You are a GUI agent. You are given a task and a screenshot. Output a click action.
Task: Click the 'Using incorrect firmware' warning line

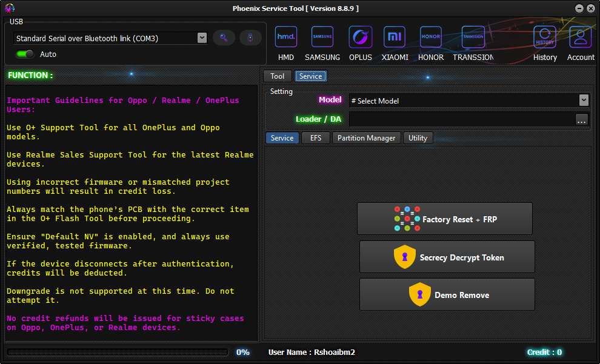(x=118, y=186)
